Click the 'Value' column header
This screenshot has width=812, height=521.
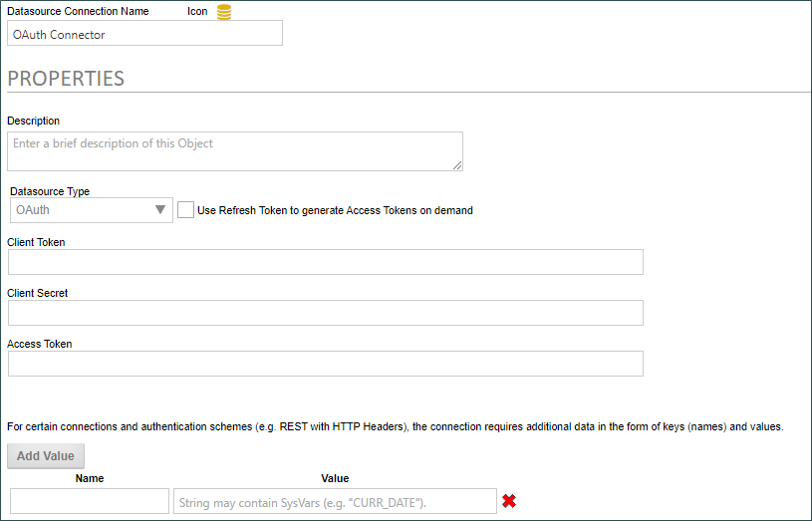click(335, 478)
